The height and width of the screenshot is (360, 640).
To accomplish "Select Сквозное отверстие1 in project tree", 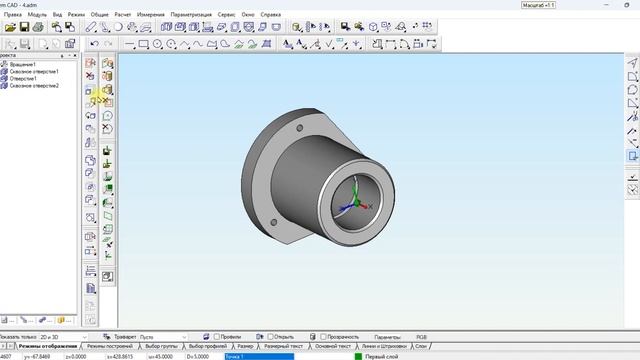I will [34, 71].
